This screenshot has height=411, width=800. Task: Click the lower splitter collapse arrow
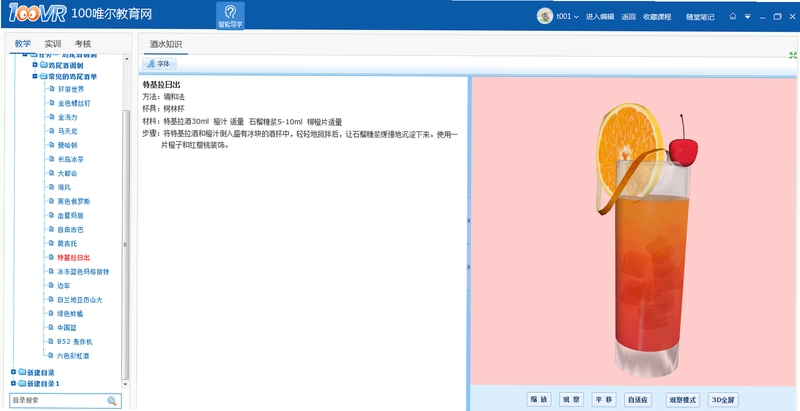point(469,267)
